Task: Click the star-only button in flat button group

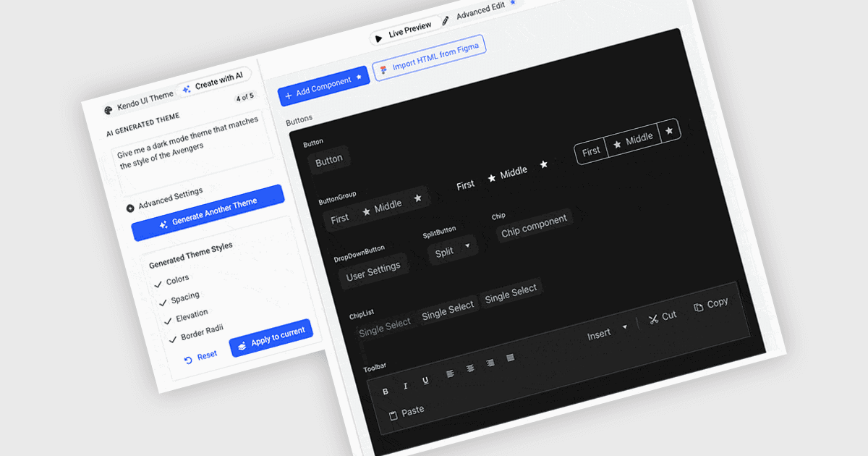Action: tap(544, 165)
